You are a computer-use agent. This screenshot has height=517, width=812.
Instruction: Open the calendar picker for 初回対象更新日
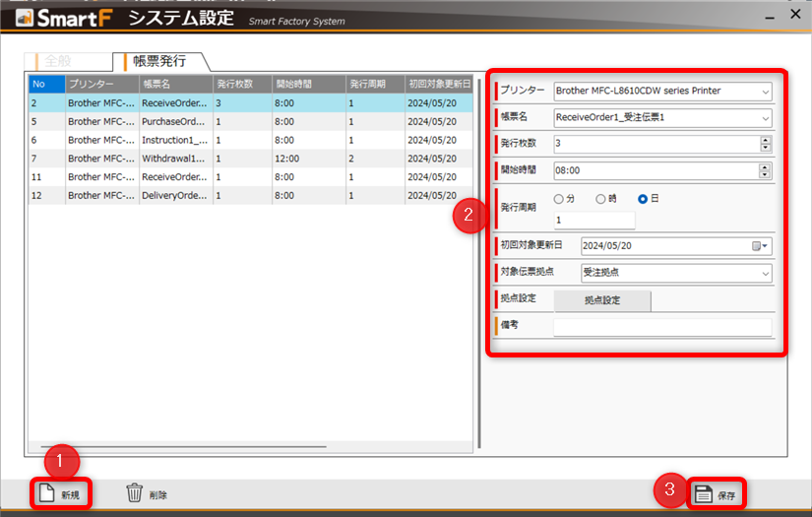[x=760, y=246]
